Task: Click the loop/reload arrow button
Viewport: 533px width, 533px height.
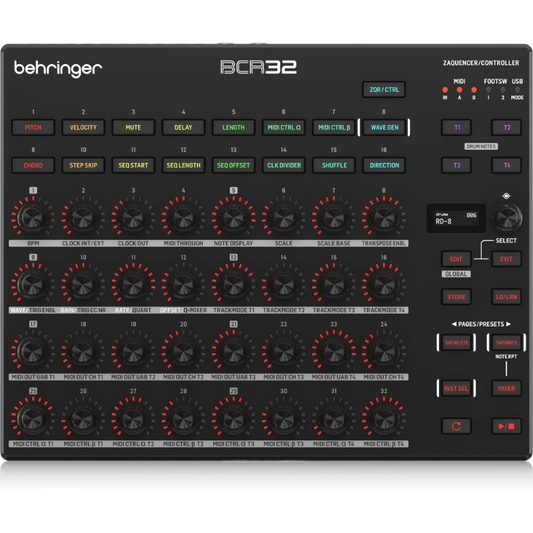Action: pos(456,426)
